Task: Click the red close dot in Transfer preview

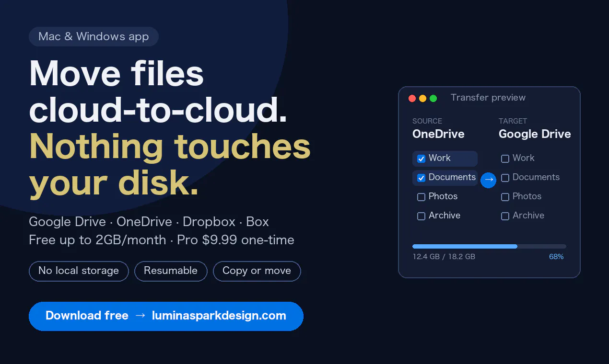Action: pyautogui.click(x=412, y=98)
